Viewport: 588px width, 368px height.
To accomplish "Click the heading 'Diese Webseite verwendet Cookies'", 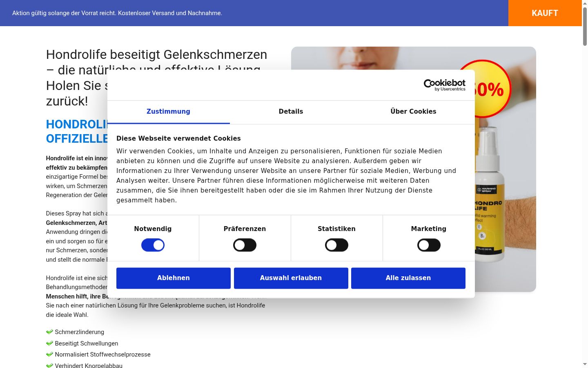I will coord(178,138).
